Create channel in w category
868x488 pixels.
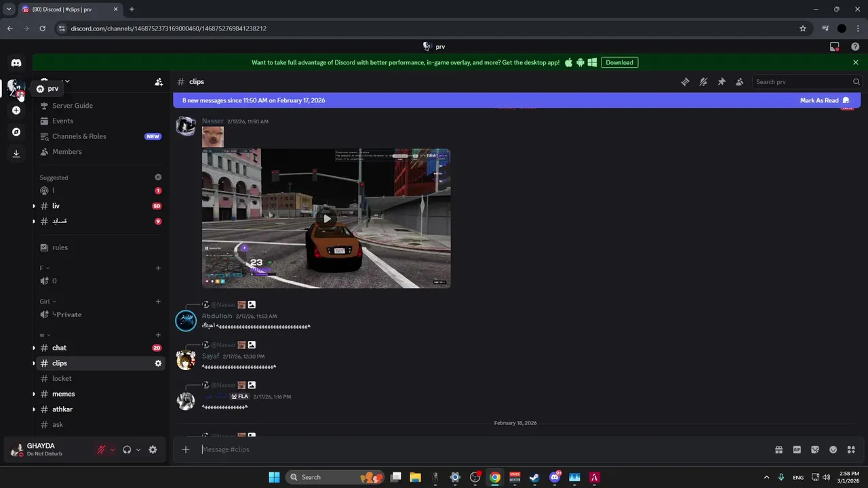click(x=158, y=335)
